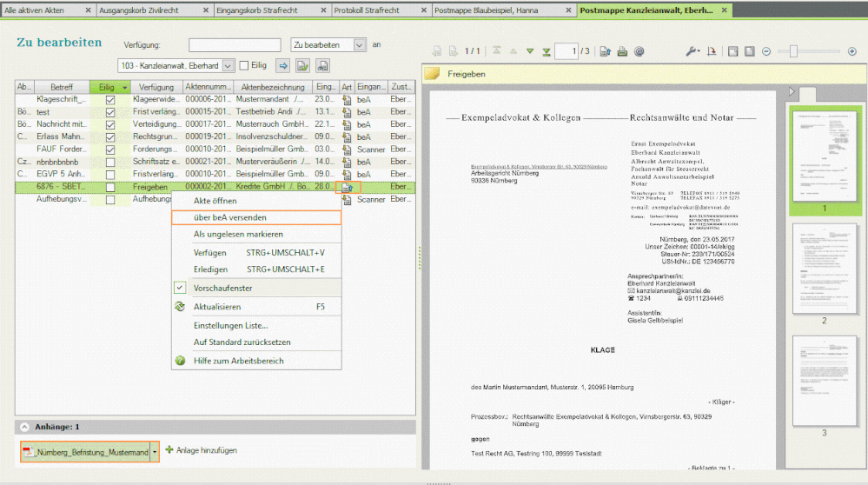Click the highlighted outgoing document icon in the Freigeben row
This screenshot has height=485, width=868.
pos(348,187)
